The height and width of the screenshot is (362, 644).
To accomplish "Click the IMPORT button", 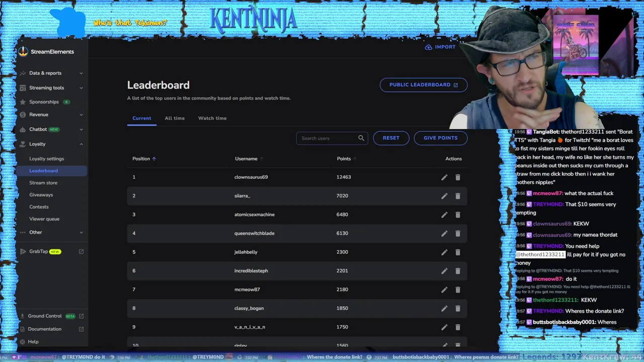I will coord(440,47).
